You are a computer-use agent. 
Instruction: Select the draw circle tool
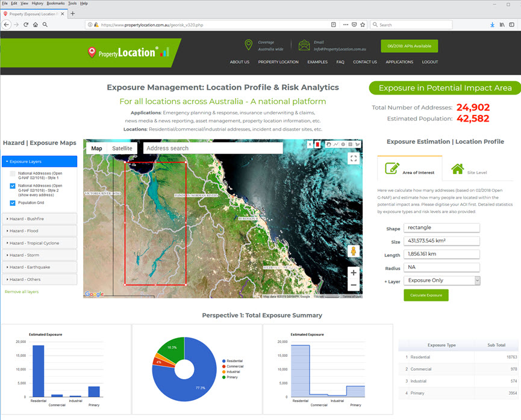[x=343, y=144]
